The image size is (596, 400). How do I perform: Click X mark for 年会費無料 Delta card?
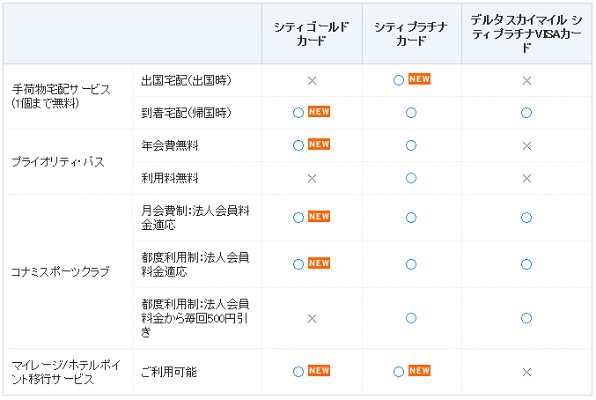(x=527, y=146)
